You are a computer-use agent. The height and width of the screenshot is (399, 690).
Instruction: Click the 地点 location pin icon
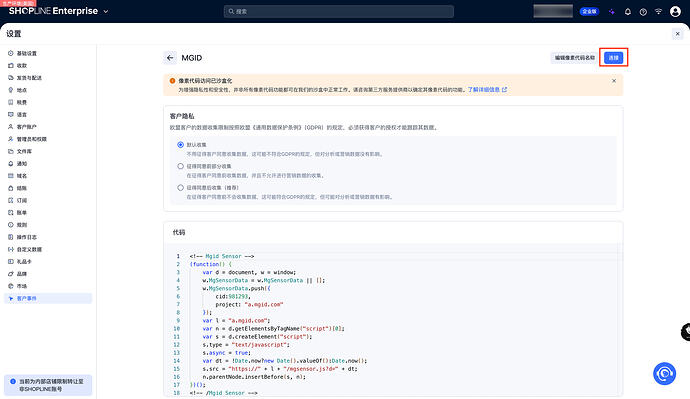11,90
